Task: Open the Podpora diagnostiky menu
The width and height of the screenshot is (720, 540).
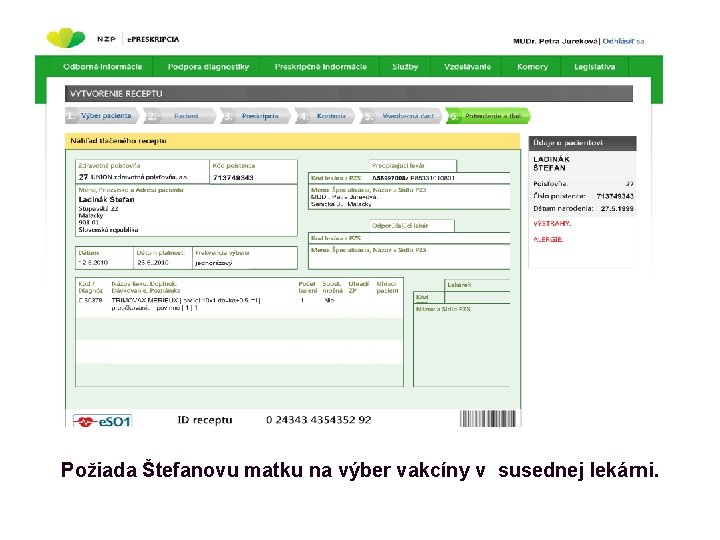Action: point(208,67)
